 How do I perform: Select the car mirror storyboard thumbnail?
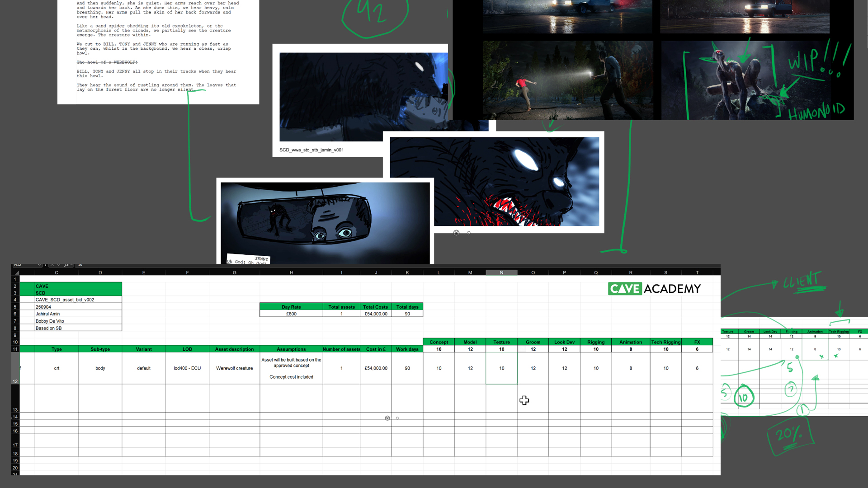pyautogui.click(x=325, y=221)
